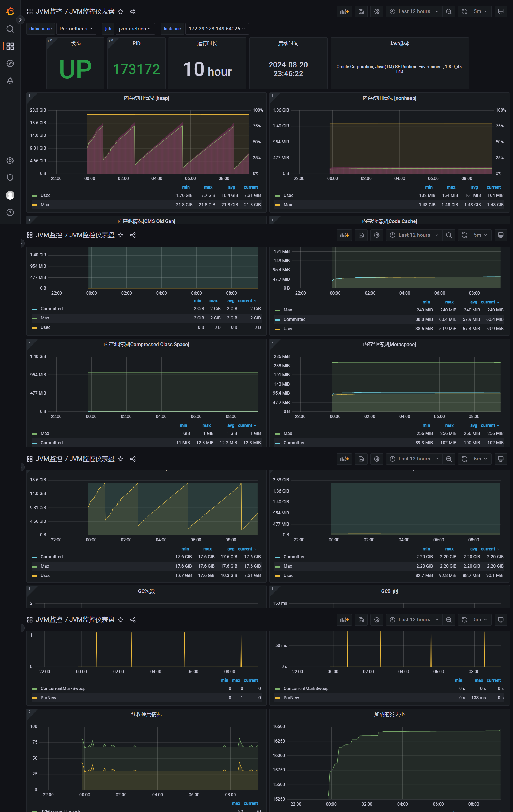Open Dashboard settings gear in the topmost header
This screenshot has width=513, height=812.
(377, 11)
